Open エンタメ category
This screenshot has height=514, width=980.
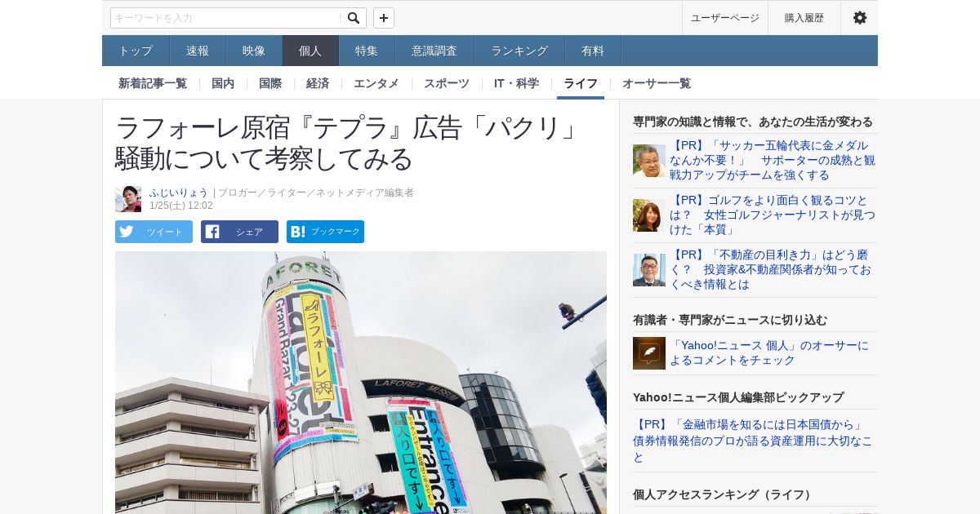click(376, 83)
